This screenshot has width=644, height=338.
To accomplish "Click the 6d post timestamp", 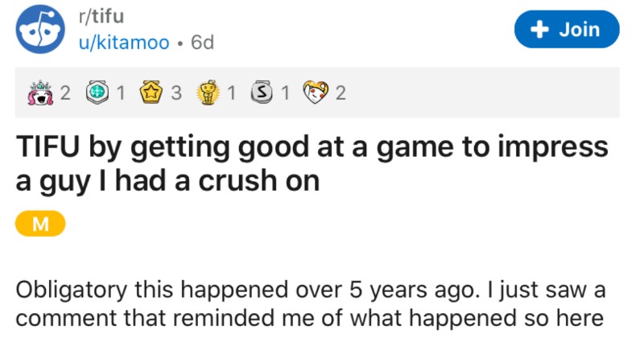I will coord(202,43).
